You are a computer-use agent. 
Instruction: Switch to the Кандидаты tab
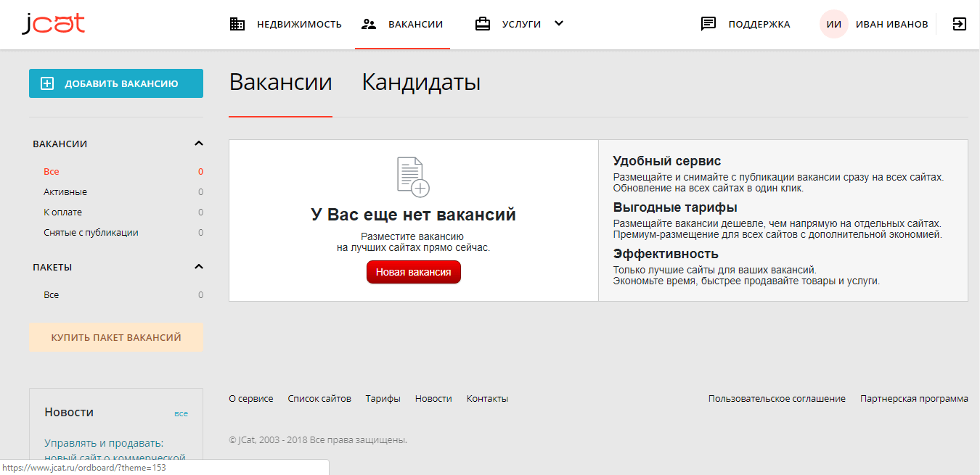click(x=421, y=83)
